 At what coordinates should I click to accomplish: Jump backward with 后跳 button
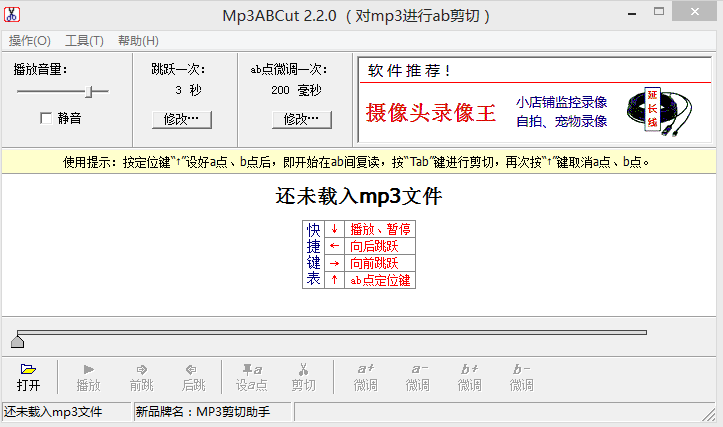pos(193,377)
